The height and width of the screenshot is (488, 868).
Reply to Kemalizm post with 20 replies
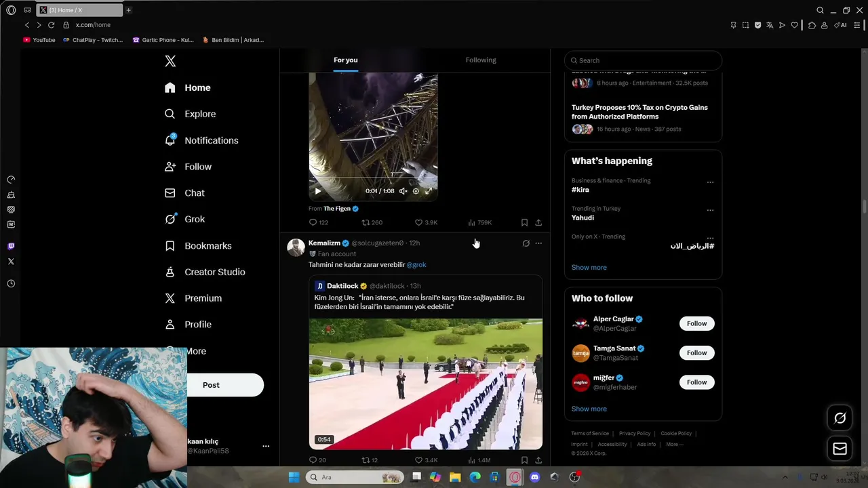tap(317, 460)
